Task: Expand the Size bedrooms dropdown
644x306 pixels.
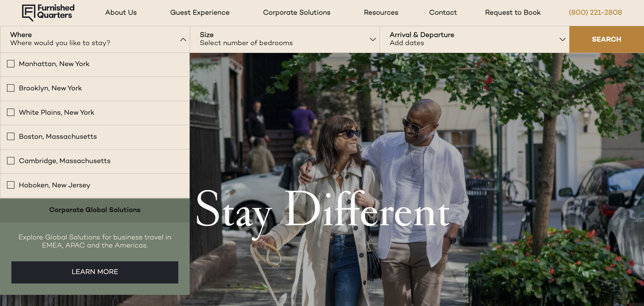Action: coord(373,39)
